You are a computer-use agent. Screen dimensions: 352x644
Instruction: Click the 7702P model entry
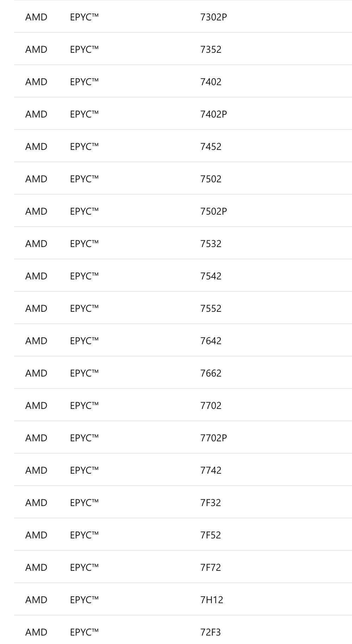[213, 438]
